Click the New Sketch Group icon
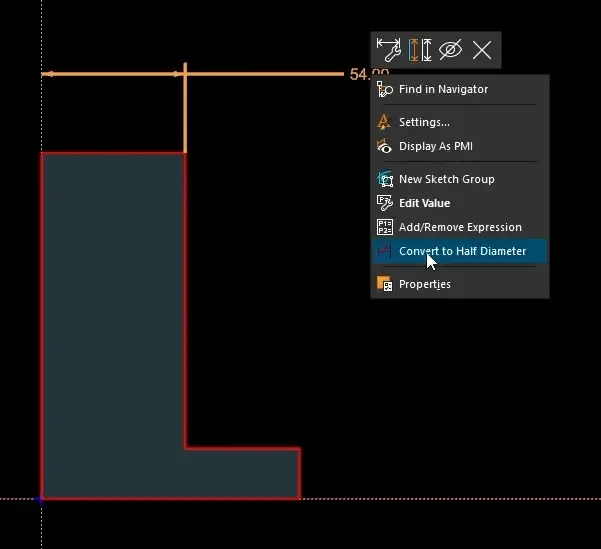The height and width of the screenshot is (549, 601). (x=385, y=179)
